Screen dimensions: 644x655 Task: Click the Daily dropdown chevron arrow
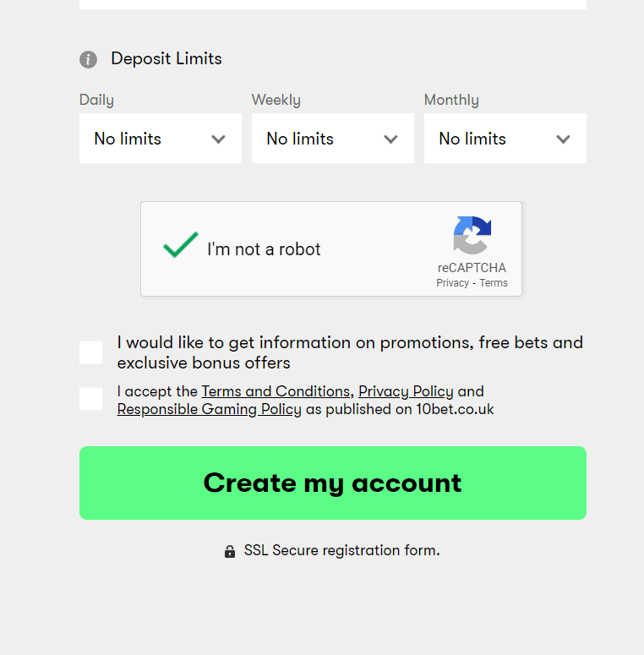pyautogui.click(x=219, y=139)
